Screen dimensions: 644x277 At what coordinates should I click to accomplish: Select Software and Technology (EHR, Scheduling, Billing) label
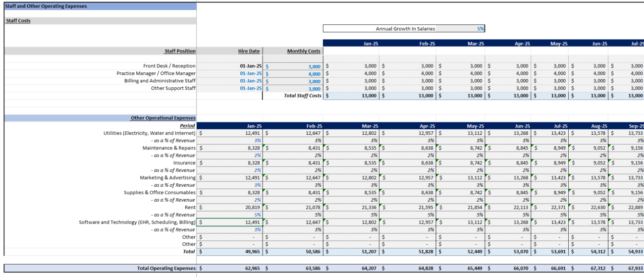tap(137, 222)
